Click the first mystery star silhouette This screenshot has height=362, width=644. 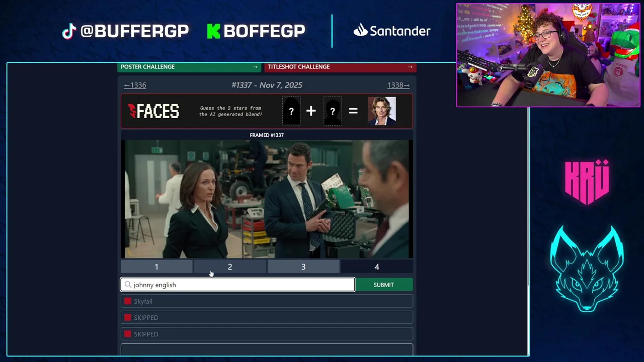click(x=291, y=111)
